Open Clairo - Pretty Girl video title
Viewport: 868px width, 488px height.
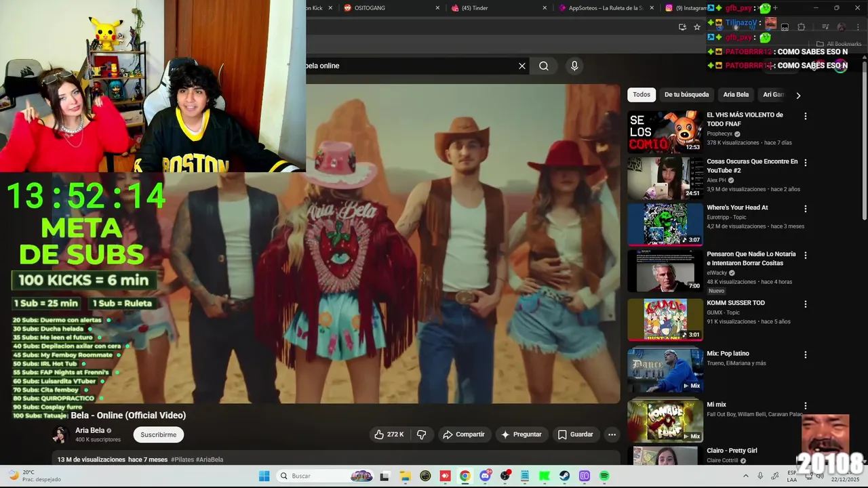732,451
